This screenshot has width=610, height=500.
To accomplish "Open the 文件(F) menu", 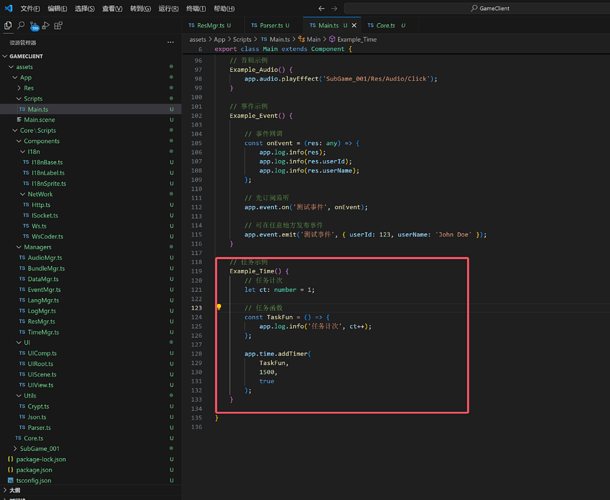I will (30, 9).
